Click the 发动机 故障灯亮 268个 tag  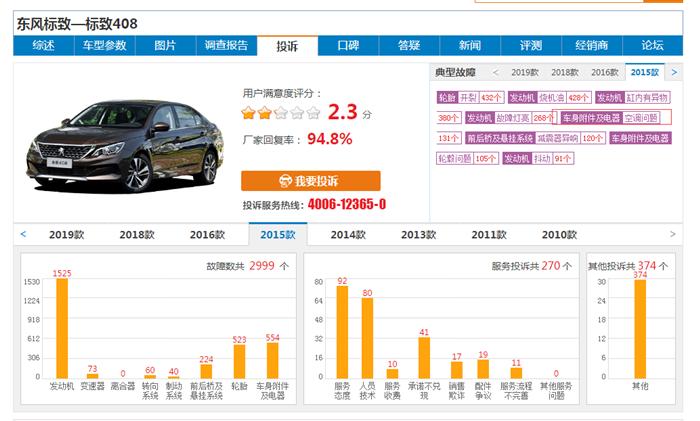pyautogui.click(x=510, y=118)
